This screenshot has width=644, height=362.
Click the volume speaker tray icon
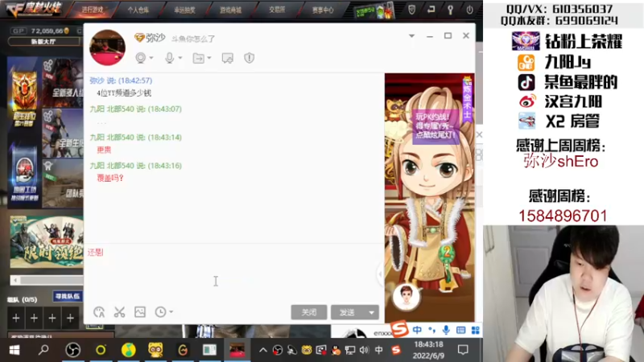[x=364, y=350]
